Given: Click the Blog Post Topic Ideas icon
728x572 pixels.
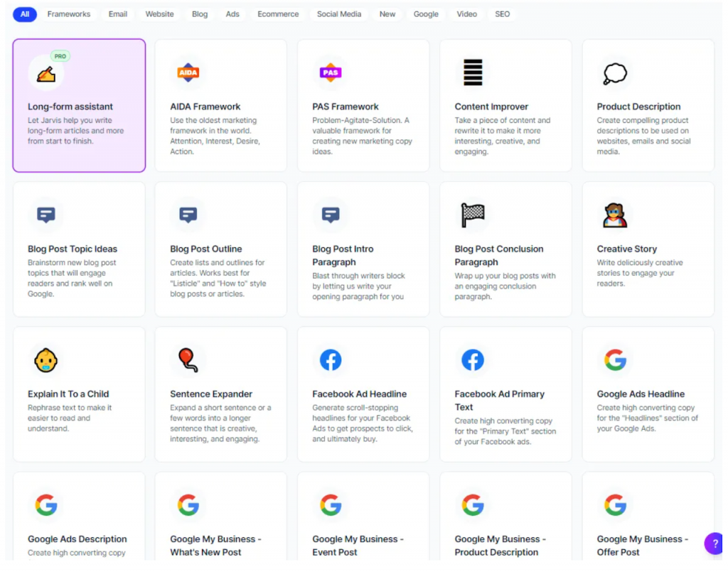Looking at the screenshot, I should pyautogui.click(x=46, y=215).
